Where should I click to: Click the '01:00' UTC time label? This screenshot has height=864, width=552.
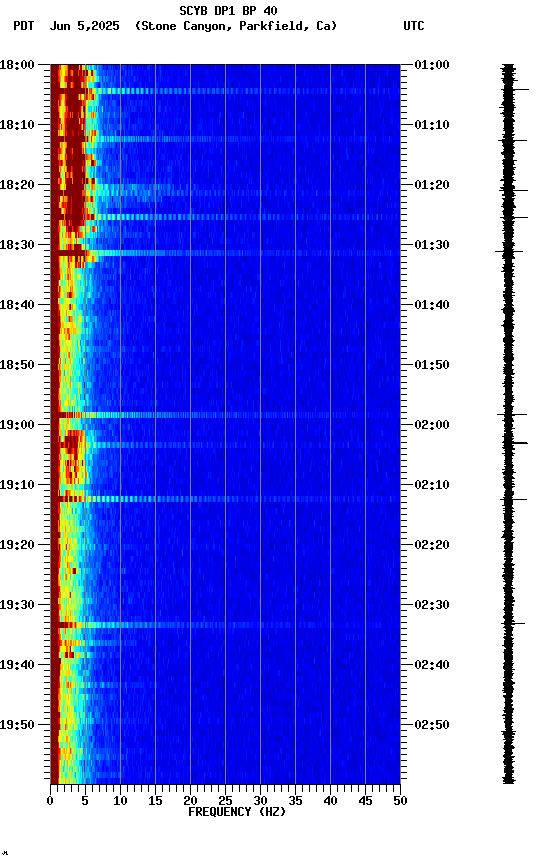coord(432,65)
